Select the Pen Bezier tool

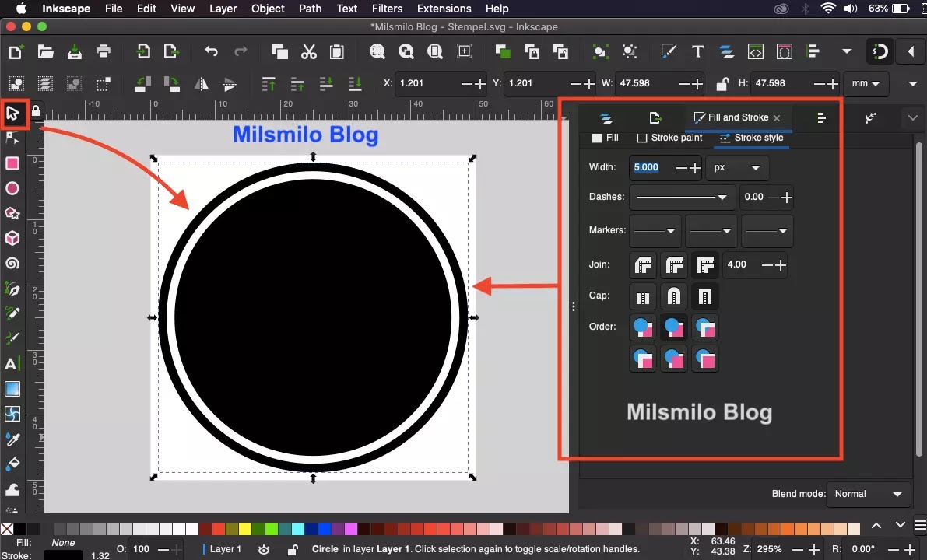[12, 289]
